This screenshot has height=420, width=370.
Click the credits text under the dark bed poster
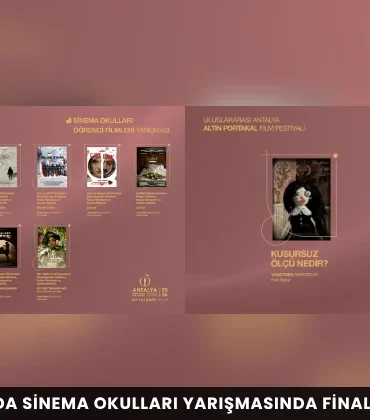151,204
